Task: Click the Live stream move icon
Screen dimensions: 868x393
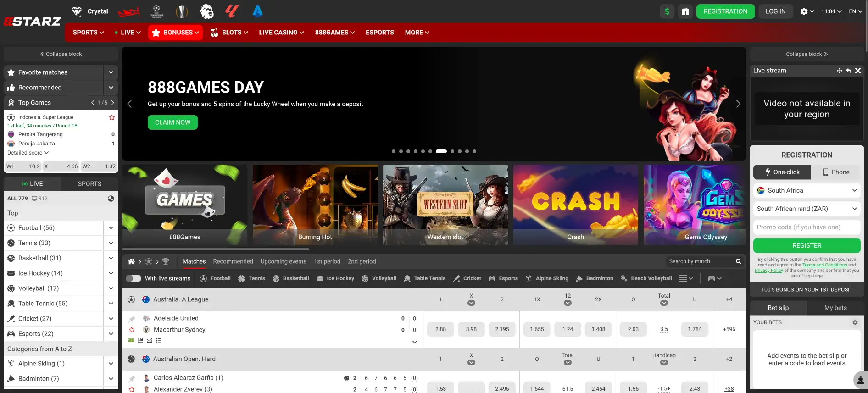Action: [839, 71]
